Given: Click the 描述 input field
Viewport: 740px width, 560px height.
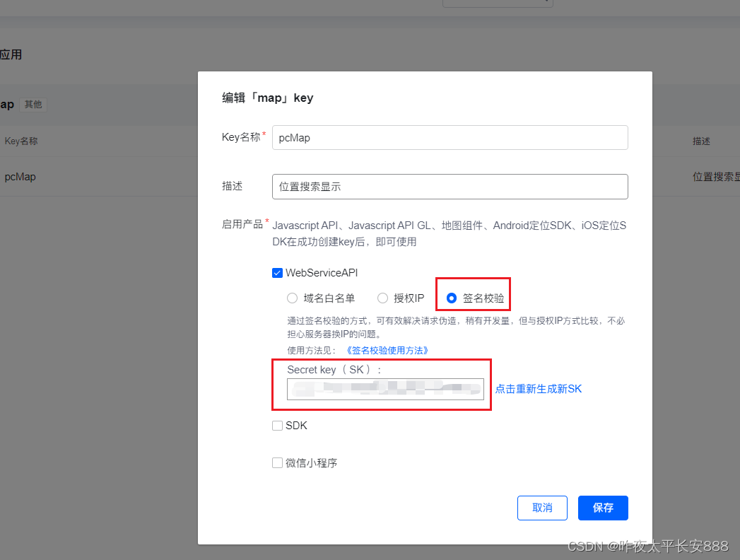Looking at the screenshot, I should (x=450, y=187).
